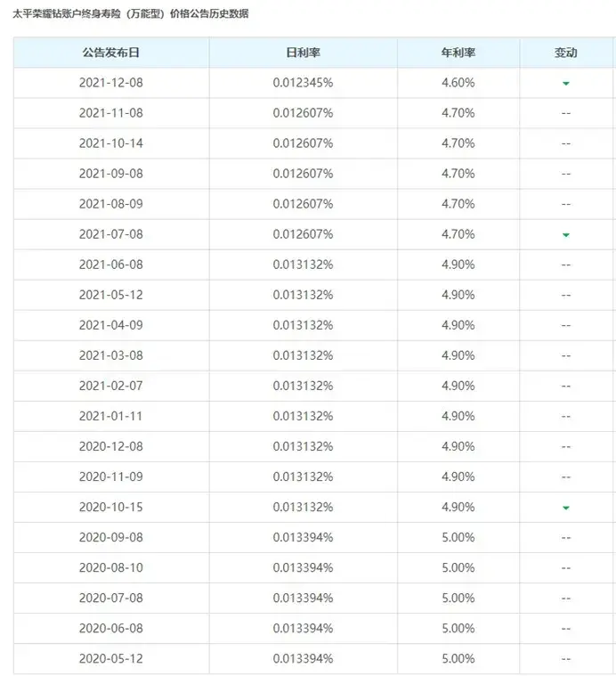The image size is (616, 676).
Task: Select the 2021-06-08 date cell
Action: point(110,265)
